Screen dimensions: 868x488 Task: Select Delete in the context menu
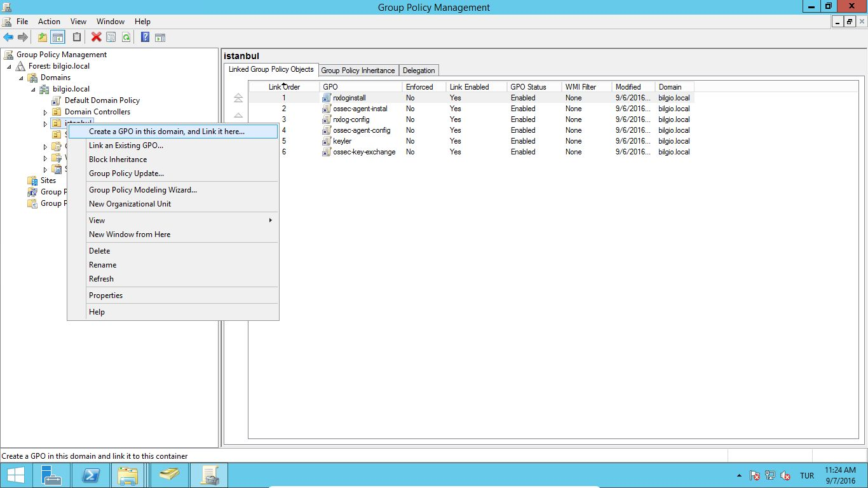tap(173, 251)
